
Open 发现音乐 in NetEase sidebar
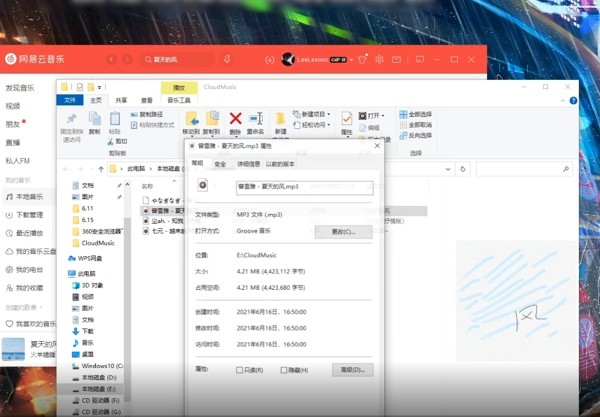(20, 88)
